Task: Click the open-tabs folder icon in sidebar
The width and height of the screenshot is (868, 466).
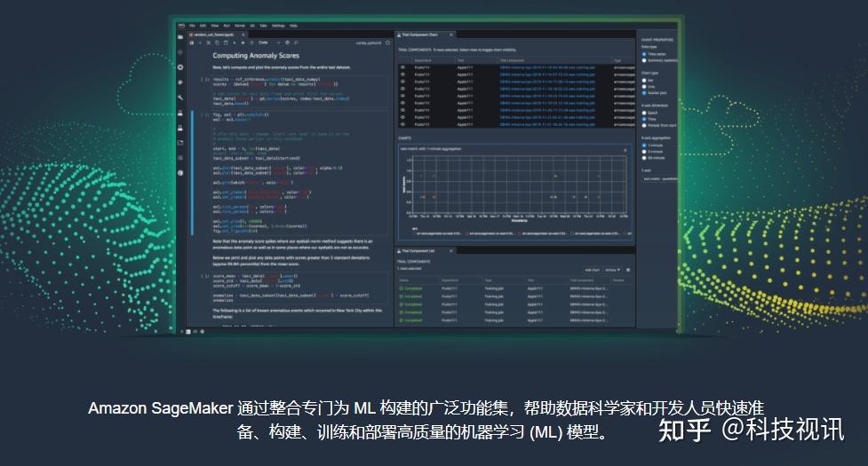Action: coord(180,143)
